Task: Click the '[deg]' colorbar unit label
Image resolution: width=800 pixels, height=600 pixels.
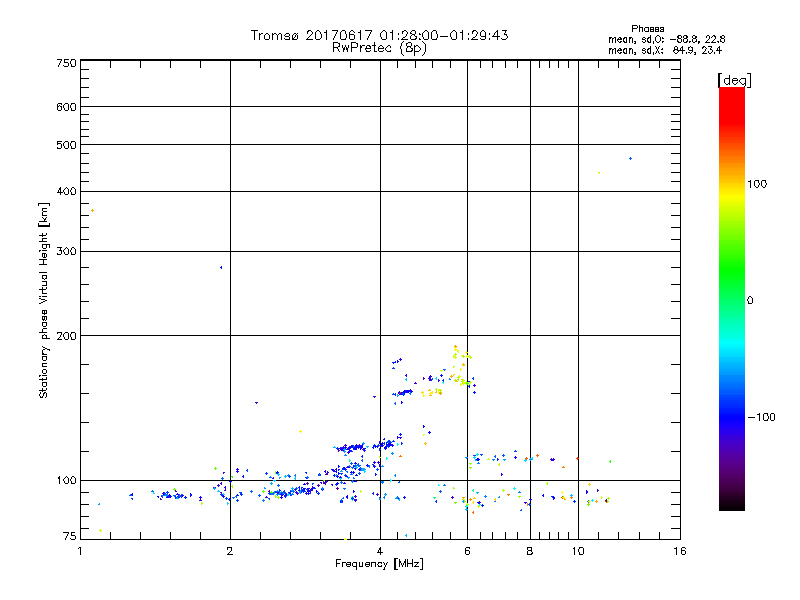Action: coord(734,80)
